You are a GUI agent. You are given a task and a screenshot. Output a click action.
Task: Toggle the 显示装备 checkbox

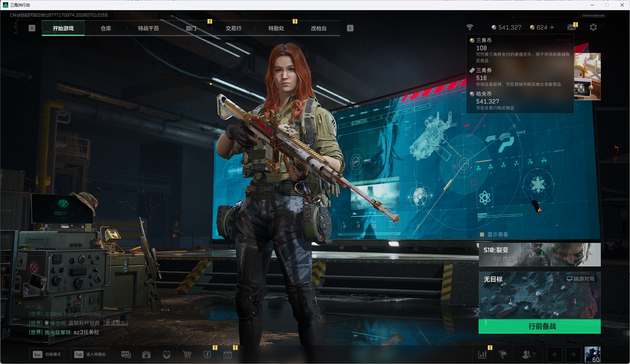482,234
